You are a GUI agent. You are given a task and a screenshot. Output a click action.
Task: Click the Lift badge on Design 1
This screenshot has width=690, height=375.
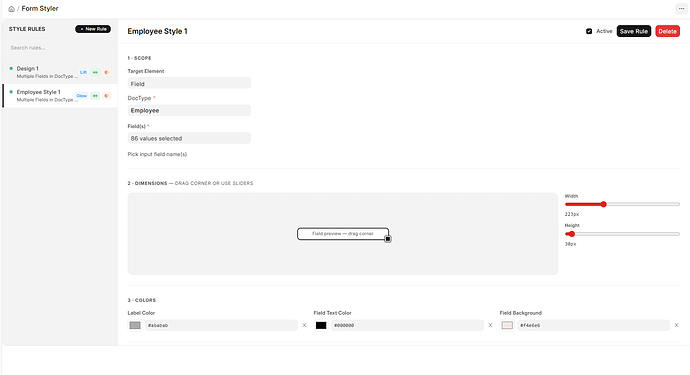(83, 72)
